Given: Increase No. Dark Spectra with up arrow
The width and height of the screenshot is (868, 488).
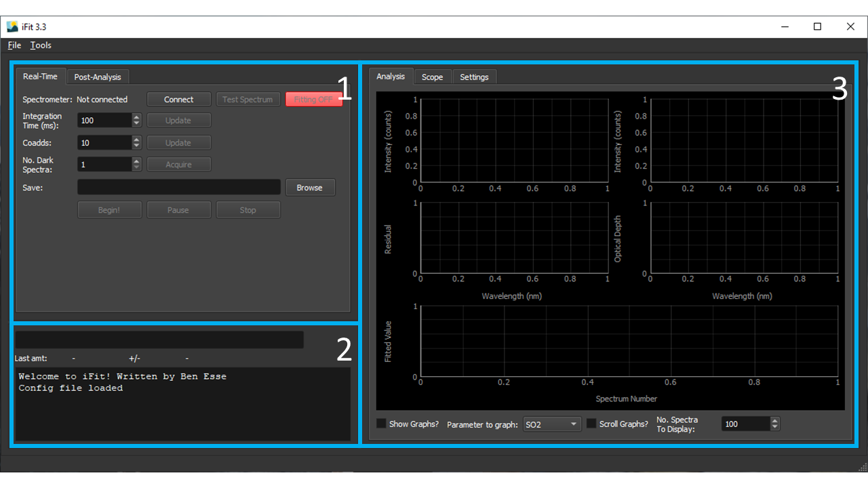Looking at the screenshot, I should click(137, 161).
